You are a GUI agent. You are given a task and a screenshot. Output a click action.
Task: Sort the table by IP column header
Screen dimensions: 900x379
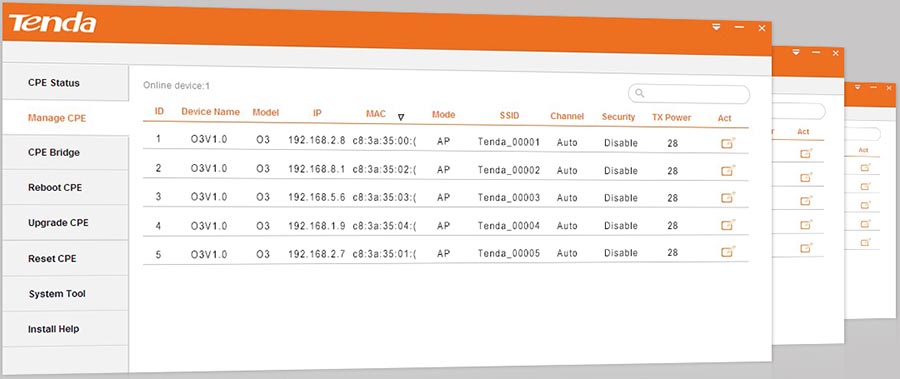pyautogui.click(x=317, y=114)
